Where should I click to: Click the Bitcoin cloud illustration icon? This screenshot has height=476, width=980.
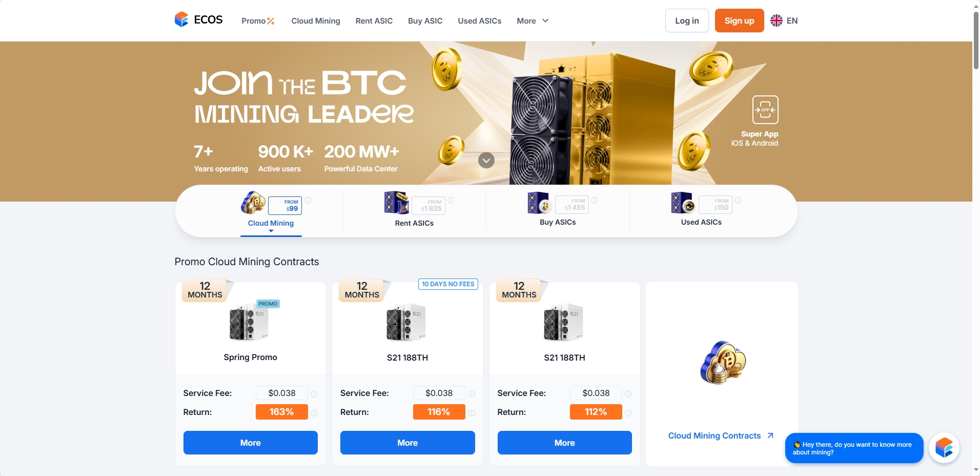click(722, 363)
